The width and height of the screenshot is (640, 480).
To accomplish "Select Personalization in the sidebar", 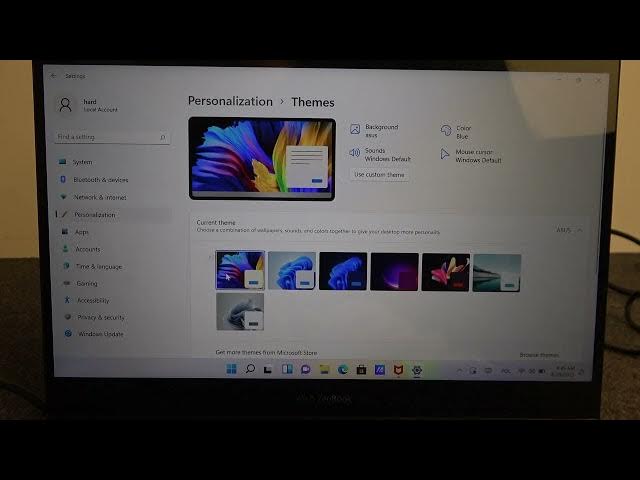I will point(113,215).
